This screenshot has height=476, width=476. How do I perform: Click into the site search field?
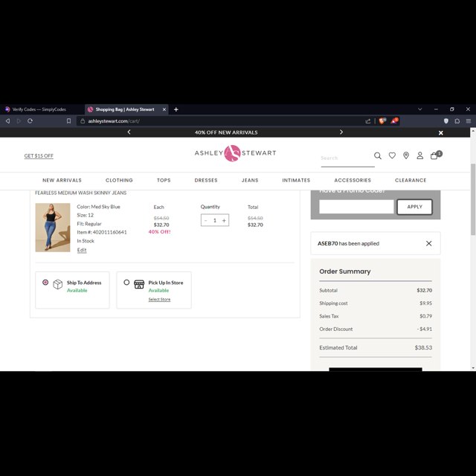click(347, 158)
